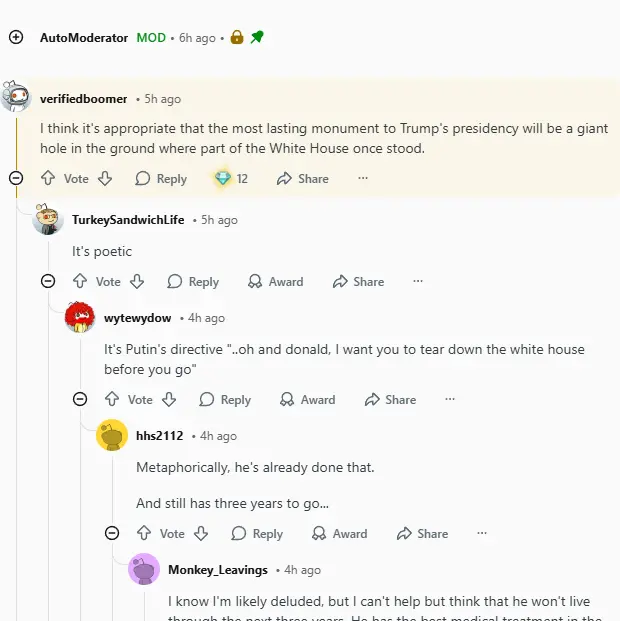This screenshot has height=621, width=620.
Task: Collapse verifiedboomer's comment thread
Action: click(16, 178)
